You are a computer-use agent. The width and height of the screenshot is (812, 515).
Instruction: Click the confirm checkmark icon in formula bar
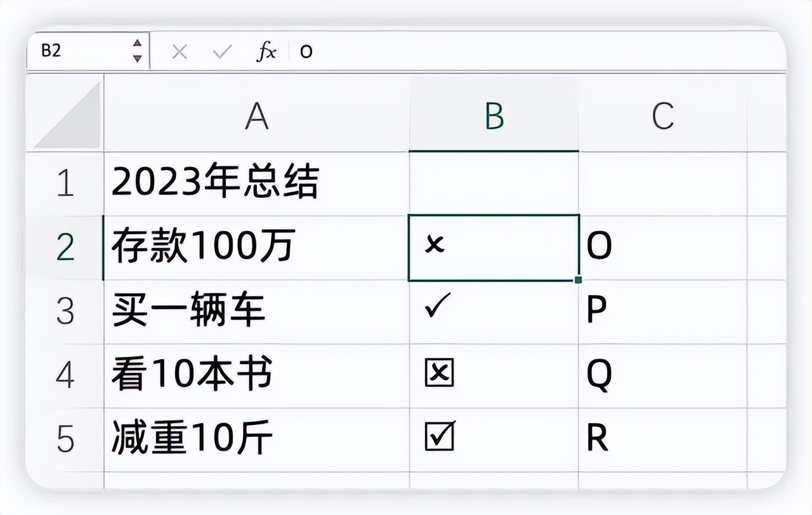(223, 52)
